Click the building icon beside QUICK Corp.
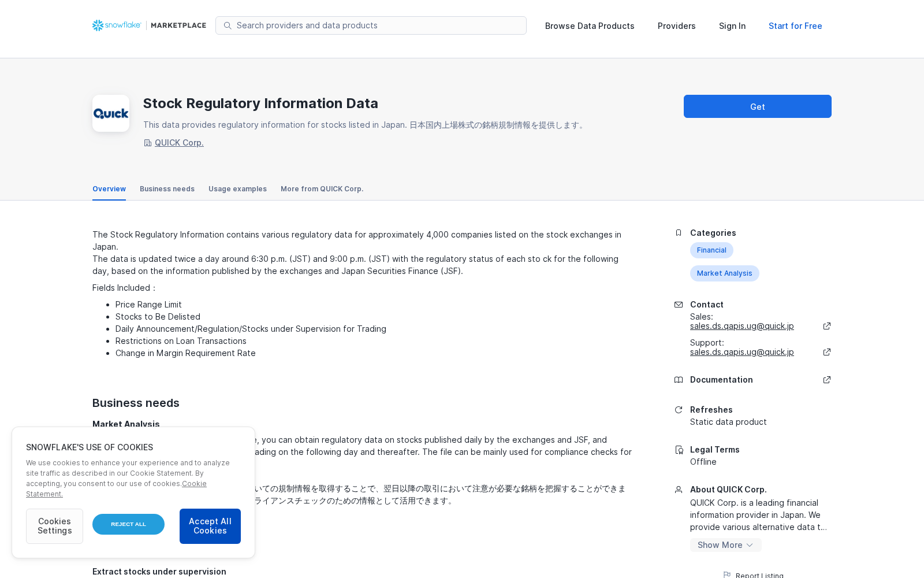The width and height of the screenshot is (924, 578). click(147, 143)
